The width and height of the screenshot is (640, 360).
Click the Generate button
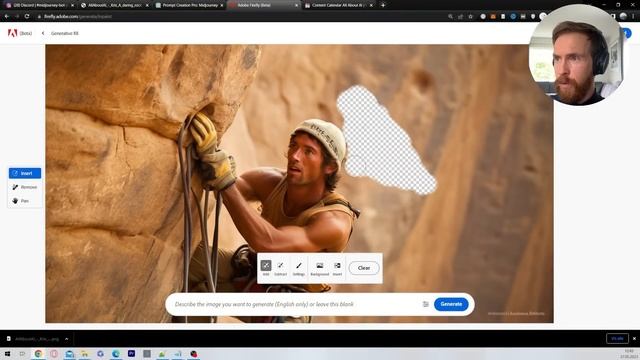click(x=451, y=304)
